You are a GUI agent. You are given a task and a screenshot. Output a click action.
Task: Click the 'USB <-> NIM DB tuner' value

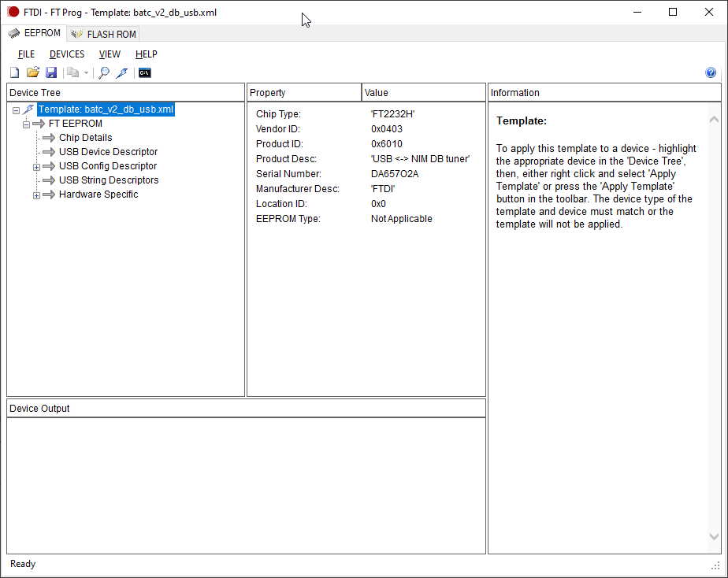coord(420,158)
